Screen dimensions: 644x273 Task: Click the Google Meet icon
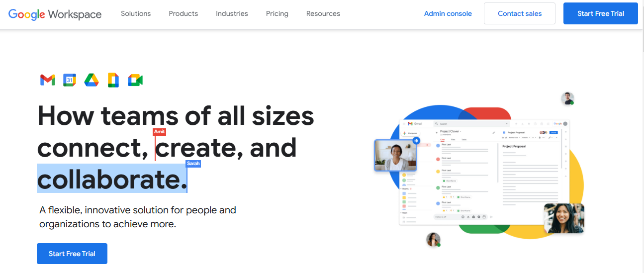[135, 80]
